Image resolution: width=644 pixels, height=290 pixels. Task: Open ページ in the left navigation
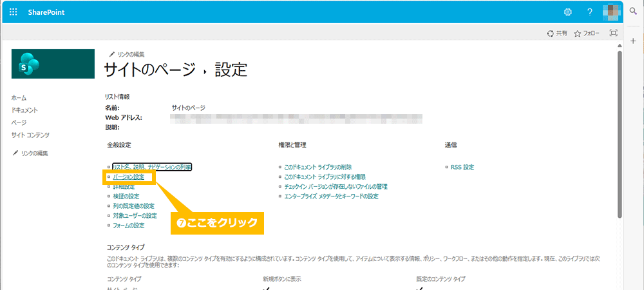(x=19, y=122)
